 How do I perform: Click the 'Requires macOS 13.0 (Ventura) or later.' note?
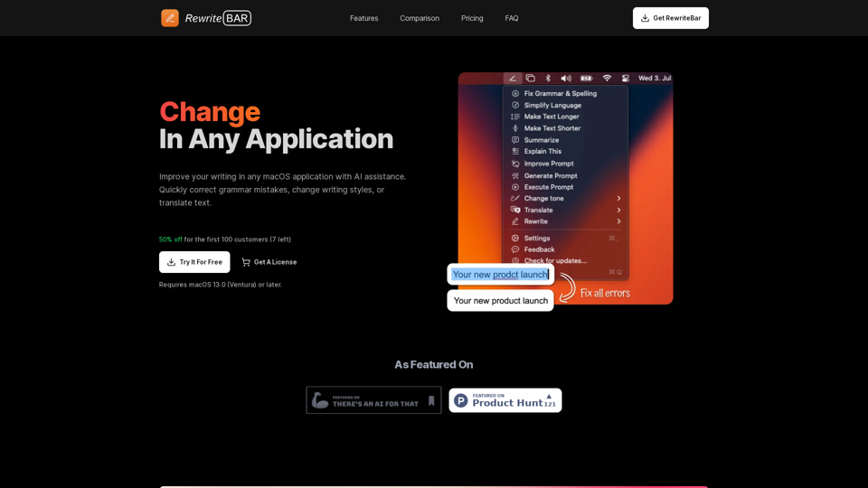221,285
